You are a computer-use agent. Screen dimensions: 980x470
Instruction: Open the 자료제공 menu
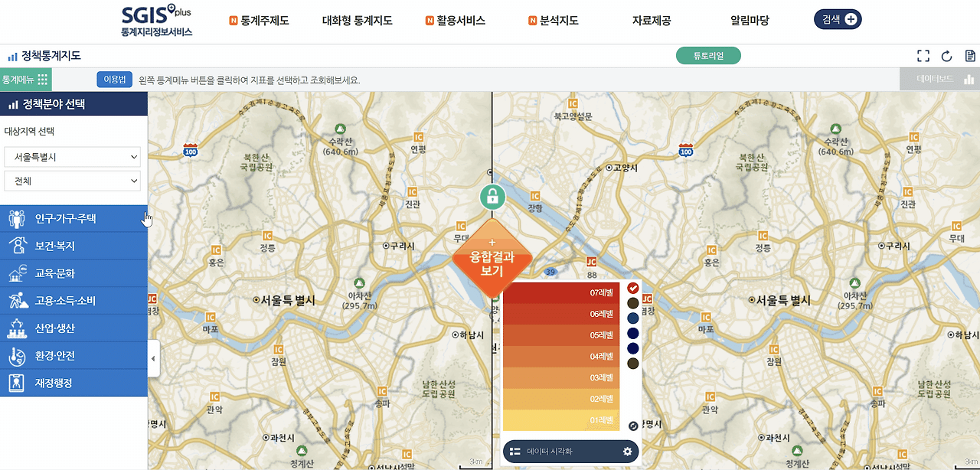652,21
